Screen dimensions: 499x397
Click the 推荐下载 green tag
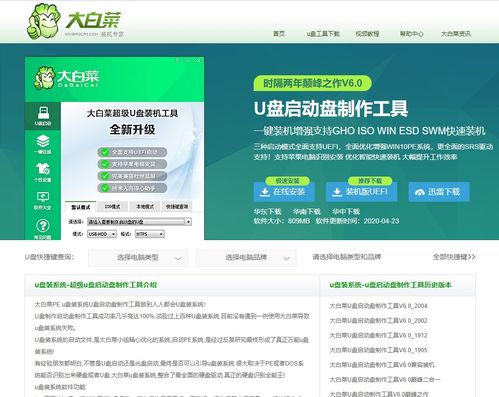pyautogui.click(x=370, y=181)
